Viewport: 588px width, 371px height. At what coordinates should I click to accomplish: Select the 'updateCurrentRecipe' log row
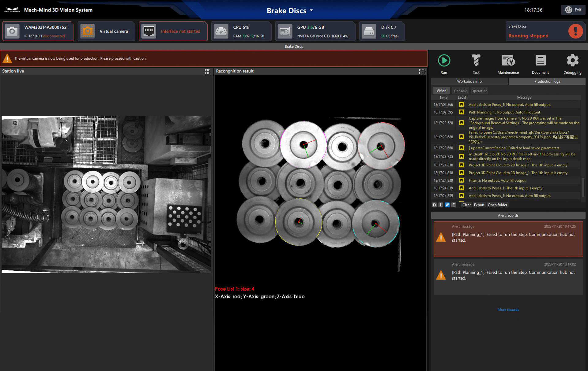pyautogui.click(x=506, y=148)
